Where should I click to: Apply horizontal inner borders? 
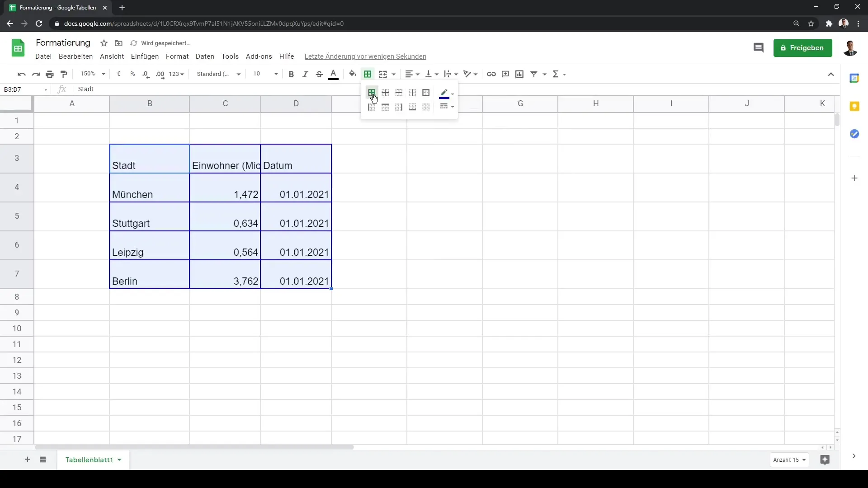click(x=399, y=93)
